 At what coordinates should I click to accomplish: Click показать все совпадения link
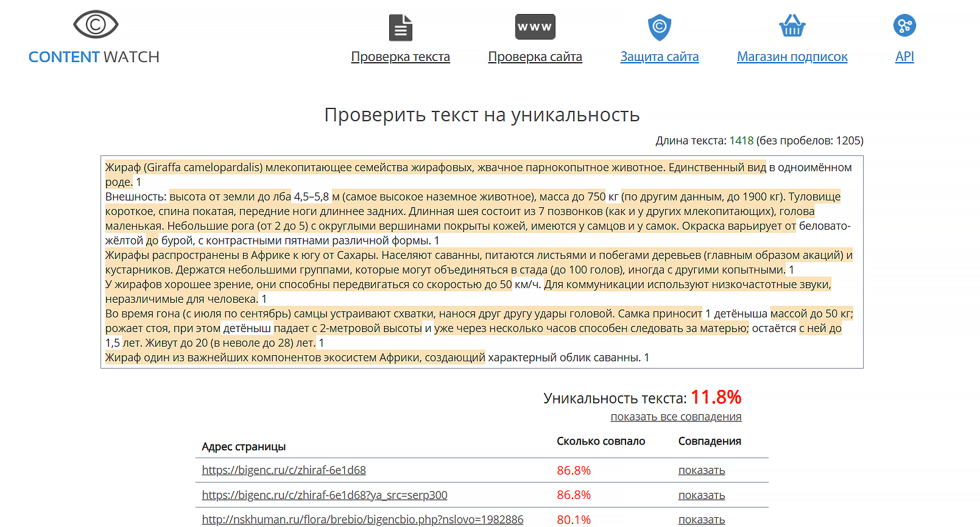point(675,417)
